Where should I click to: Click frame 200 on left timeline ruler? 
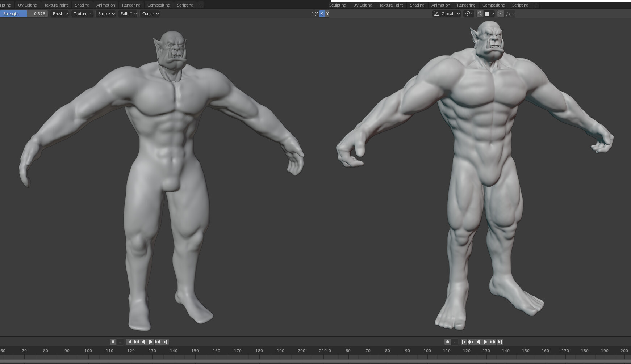301,351
